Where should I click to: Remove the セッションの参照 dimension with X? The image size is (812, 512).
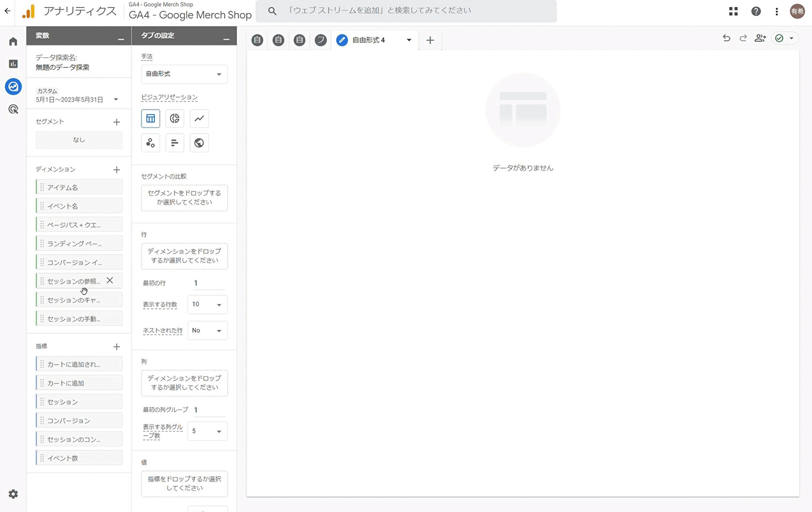pyautogui.click(x=110, y=281)
